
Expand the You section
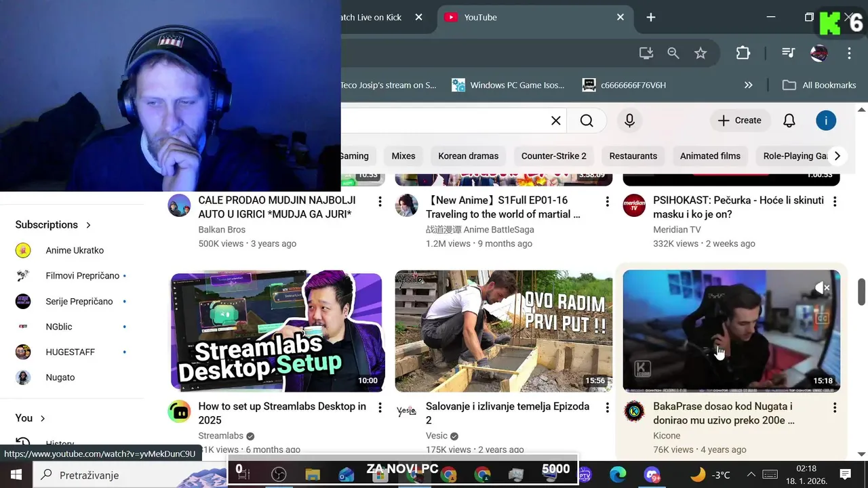pyautogui.click(x=31, y=418)
